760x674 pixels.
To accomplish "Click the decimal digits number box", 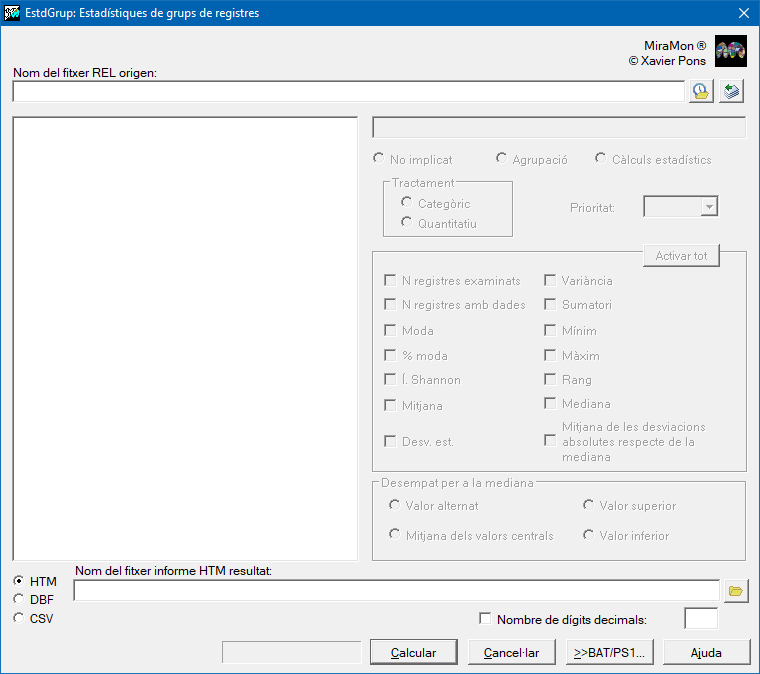I will point(700,619).
